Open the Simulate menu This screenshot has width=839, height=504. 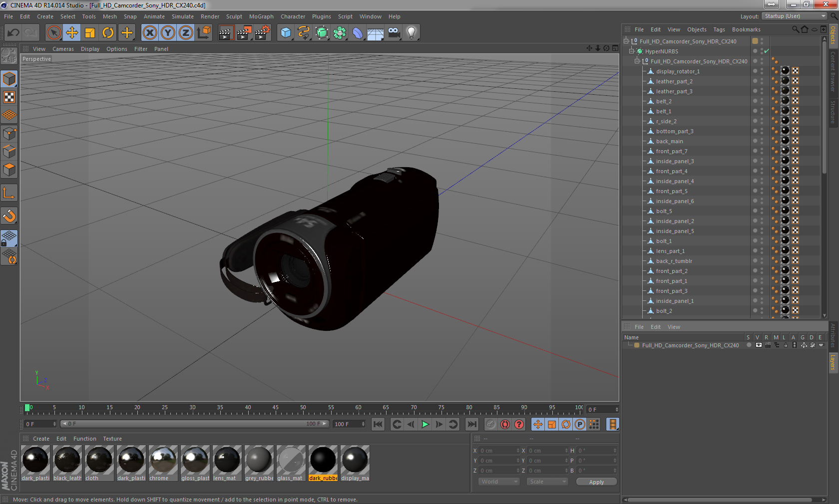point(183,16)
